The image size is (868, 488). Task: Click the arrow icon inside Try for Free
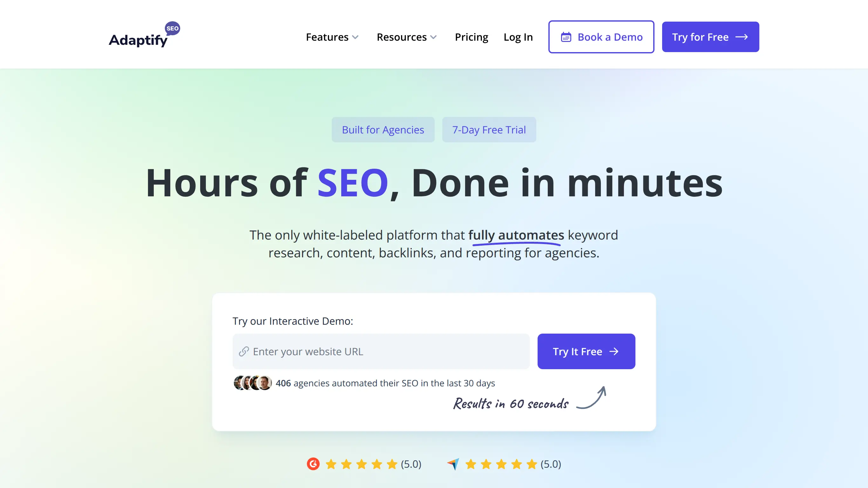(742, 37)
